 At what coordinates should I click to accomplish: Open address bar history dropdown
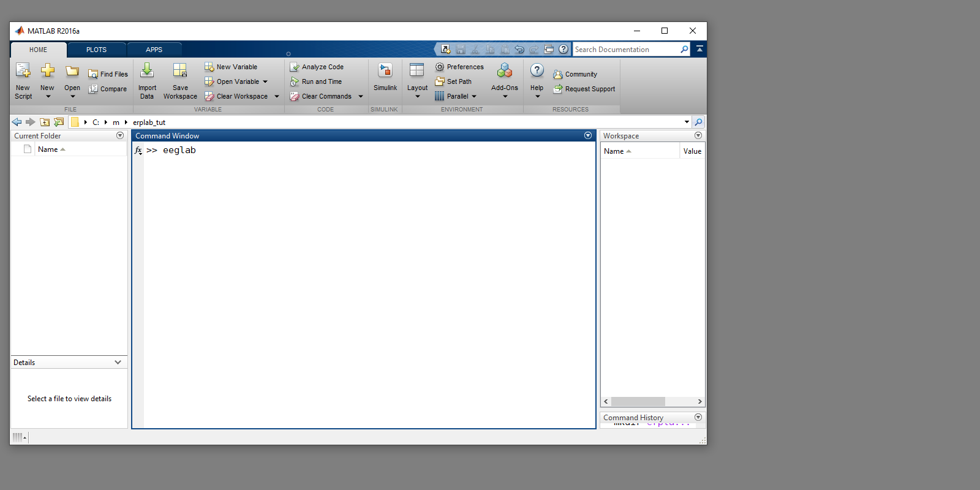tap(687, 122)
